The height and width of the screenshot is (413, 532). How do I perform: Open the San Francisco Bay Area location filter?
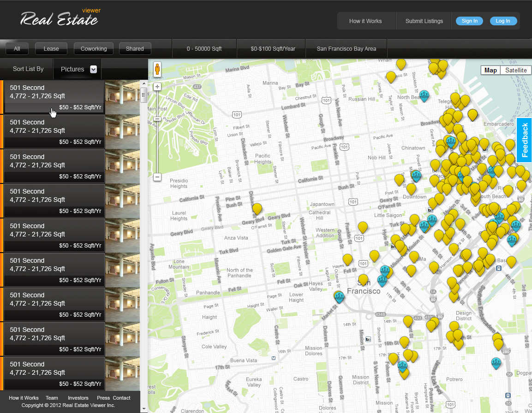click(x=346, y=48)
